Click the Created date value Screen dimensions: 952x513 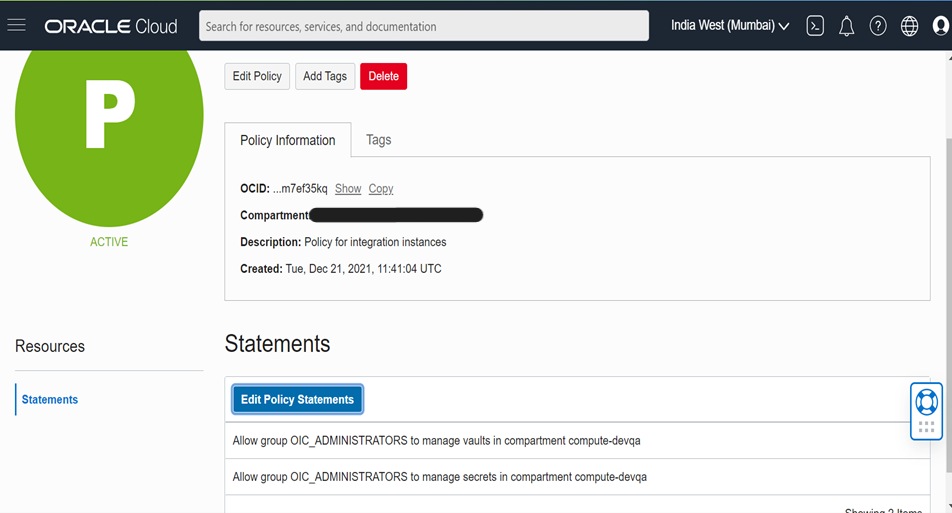363,269
